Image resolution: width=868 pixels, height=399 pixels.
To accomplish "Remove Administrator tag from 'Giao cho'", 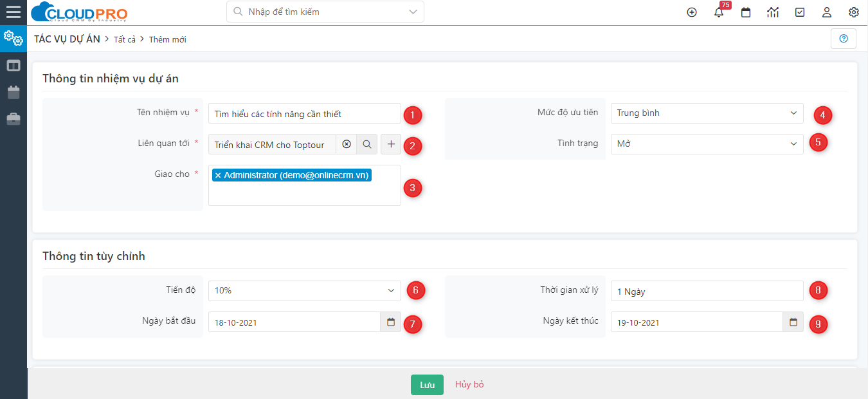I will pos(218,175).
